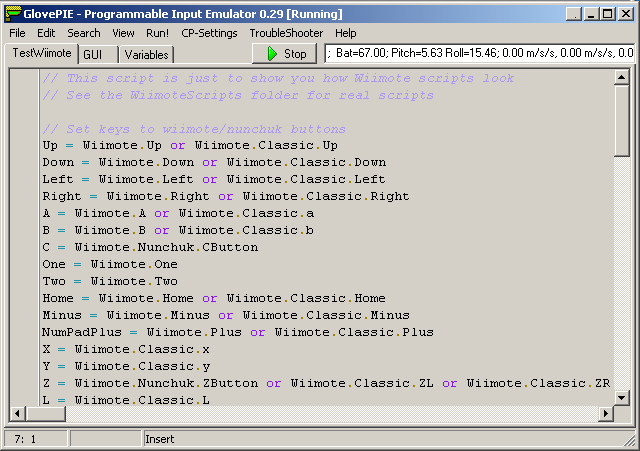
Task: Click the Run! menu item
Action: click(x=158, y=33)
